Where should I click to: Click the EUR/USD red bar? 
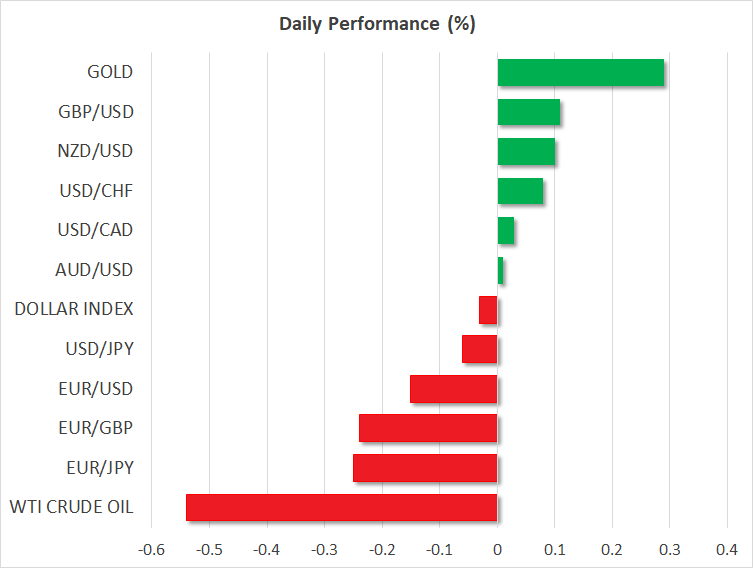453,389
